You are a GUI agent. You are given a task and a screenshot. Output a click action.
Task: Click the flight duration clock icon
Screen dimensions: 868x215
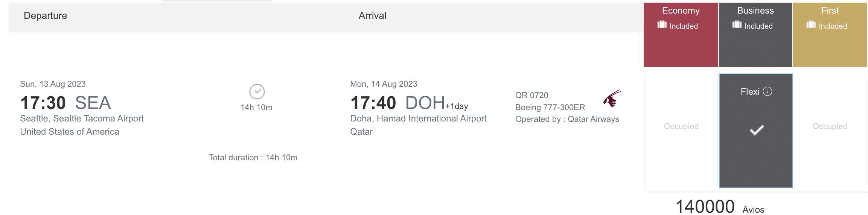pyautogui.click(x=257, y=92)
